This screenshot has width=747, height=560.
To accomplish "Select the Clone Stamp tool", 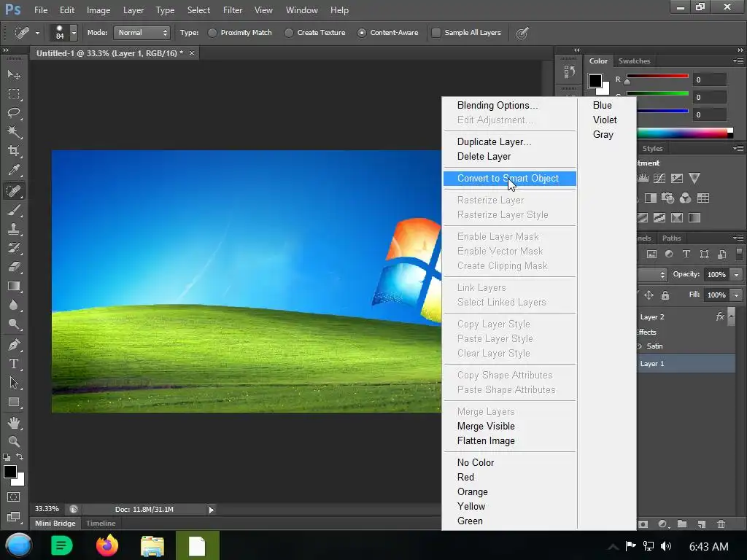I will (x=14, y=229).
